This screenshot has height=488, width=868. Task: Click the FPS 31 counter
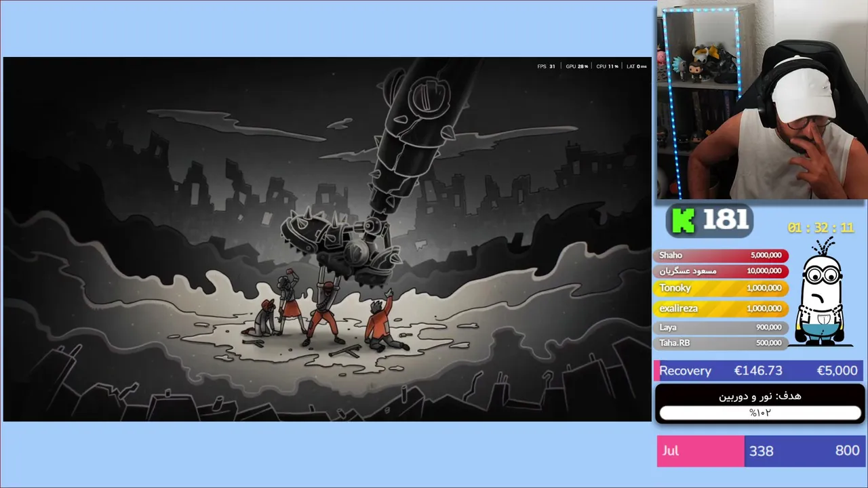pyautogui.click(x=546, y=66)
